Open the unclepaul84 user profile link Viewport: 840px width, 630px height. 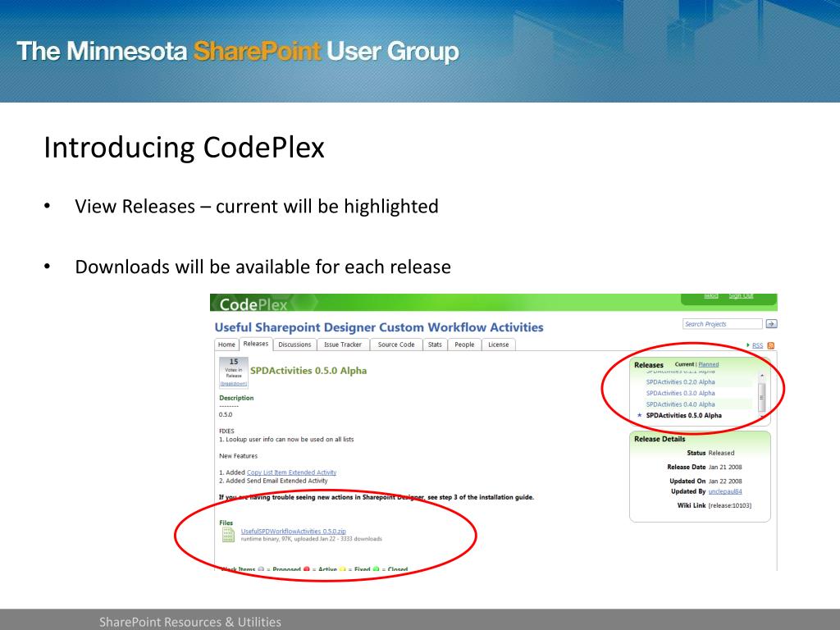(x=725, y=491)
